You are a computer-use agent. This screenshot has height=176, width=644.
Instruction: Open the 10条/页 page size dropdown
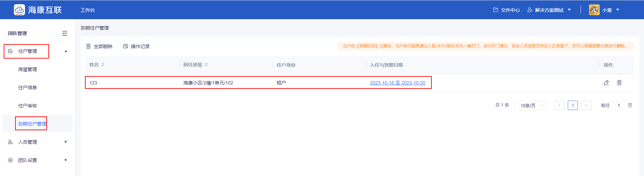[531, 106]
